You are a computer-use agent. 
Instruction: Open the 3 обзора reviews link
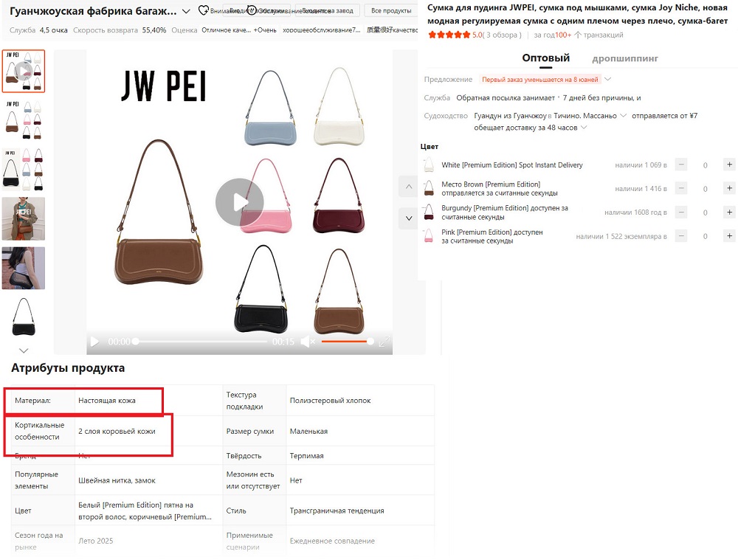503,35
